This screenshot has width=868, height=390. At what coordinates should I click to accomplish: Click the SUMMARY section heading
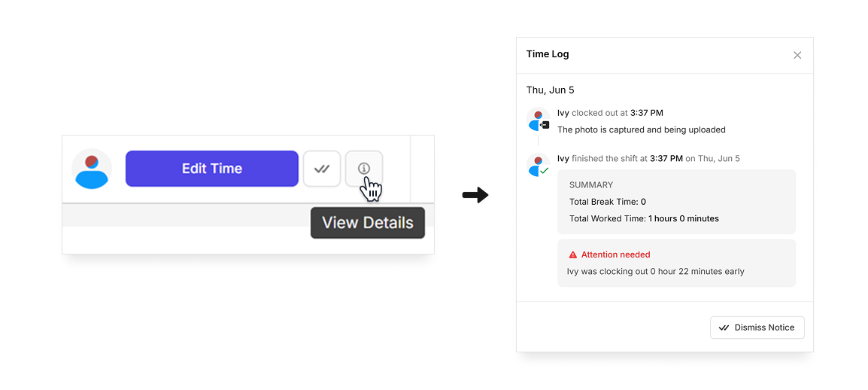tap(591, 185)
